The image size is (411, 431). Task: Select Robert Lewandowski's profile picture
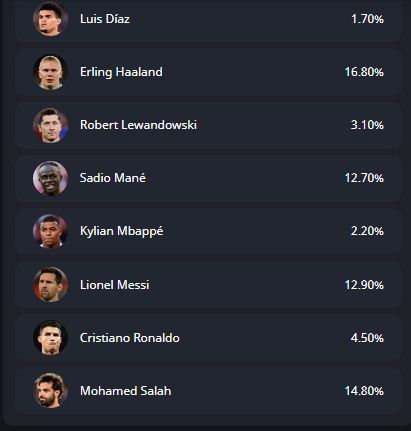pyautogui.click(x=50, y=125)
